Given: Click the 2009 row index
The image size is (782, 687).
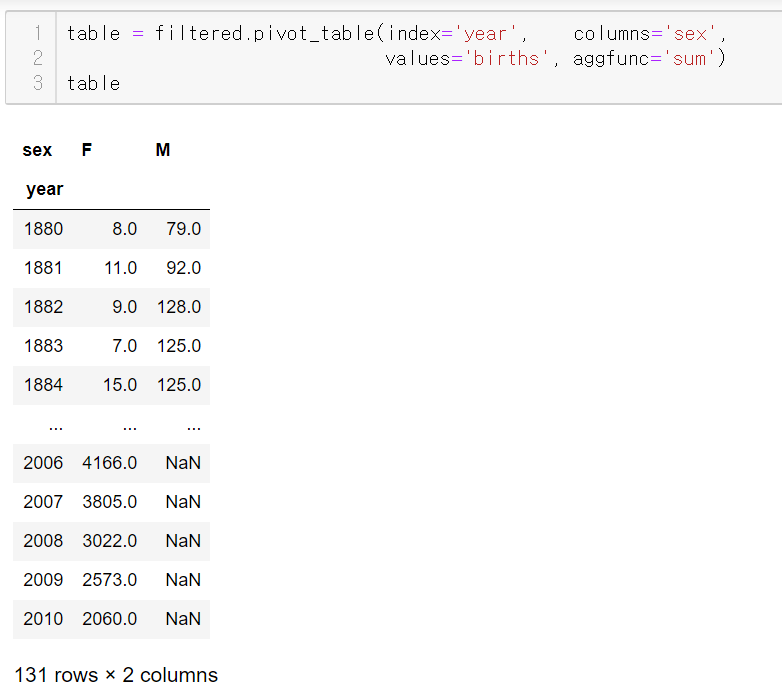Looking at the screenshot, I should [x=43, y=580].
